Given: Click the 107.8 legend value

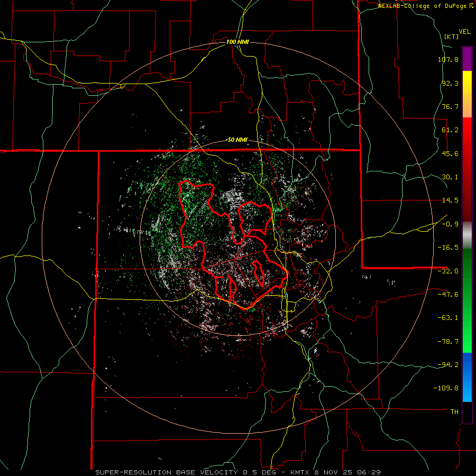Looking at the screenshot, I should [448, 59].
